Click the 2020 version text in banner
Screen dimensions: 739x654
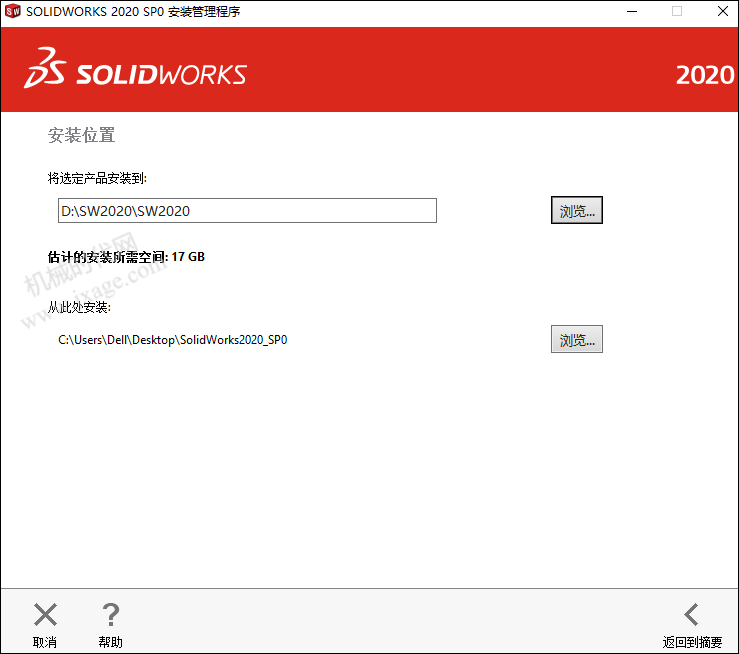tap(705, 75)
